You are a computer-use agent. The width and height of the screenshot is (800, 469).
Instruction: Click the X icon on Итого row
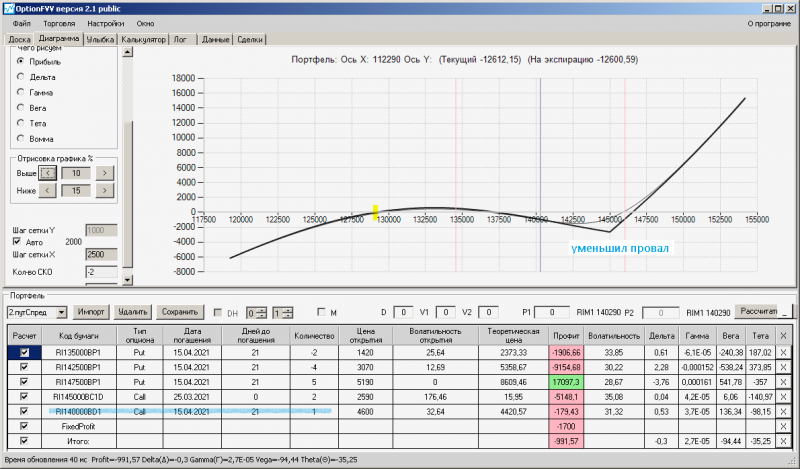783,441
